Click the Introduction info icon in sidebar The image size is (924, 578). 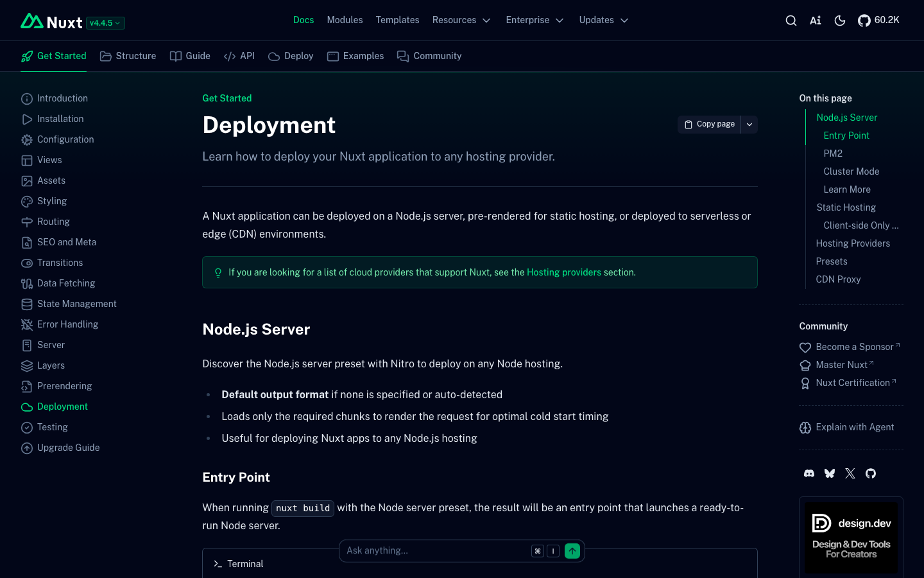(x=27, y=99)
